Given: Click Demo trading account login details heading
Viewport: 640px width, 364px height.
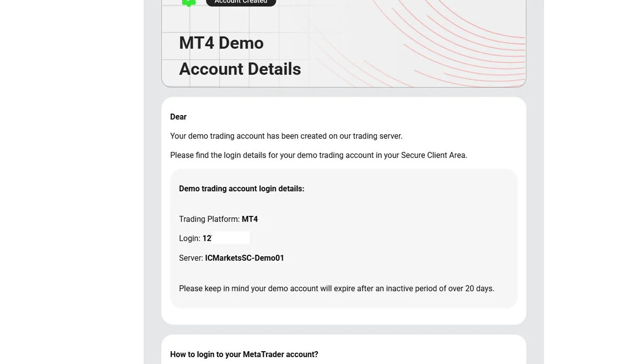Looking at the screenshot, I should (x=242, y=189).
